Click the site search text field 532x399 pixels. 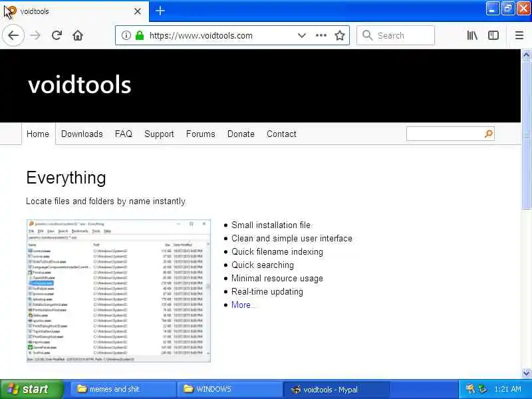[x=444, y=134]
